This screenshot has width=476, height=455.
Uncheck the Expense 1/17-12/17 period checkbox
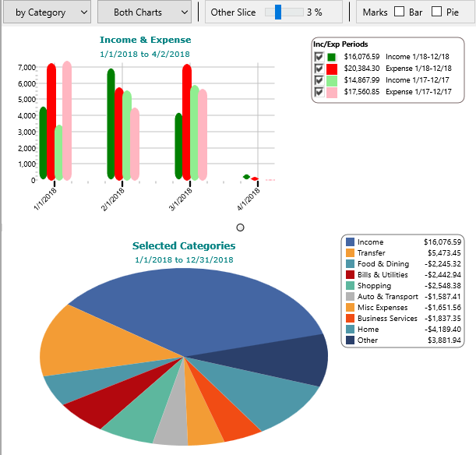pos(319,92)
